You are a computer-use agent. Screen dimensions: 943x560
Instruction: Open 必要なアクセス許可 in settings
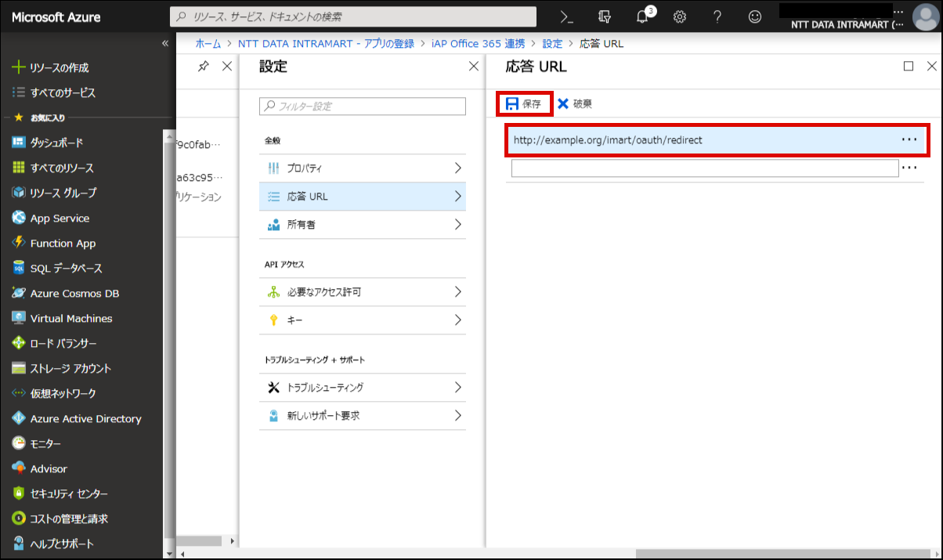click(x=363, y=291)
